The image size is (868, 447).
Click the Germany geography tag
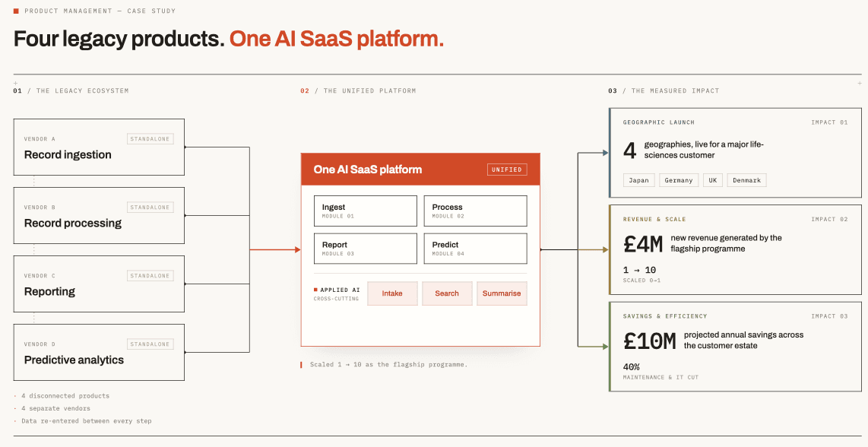click(x=679, y=180)
